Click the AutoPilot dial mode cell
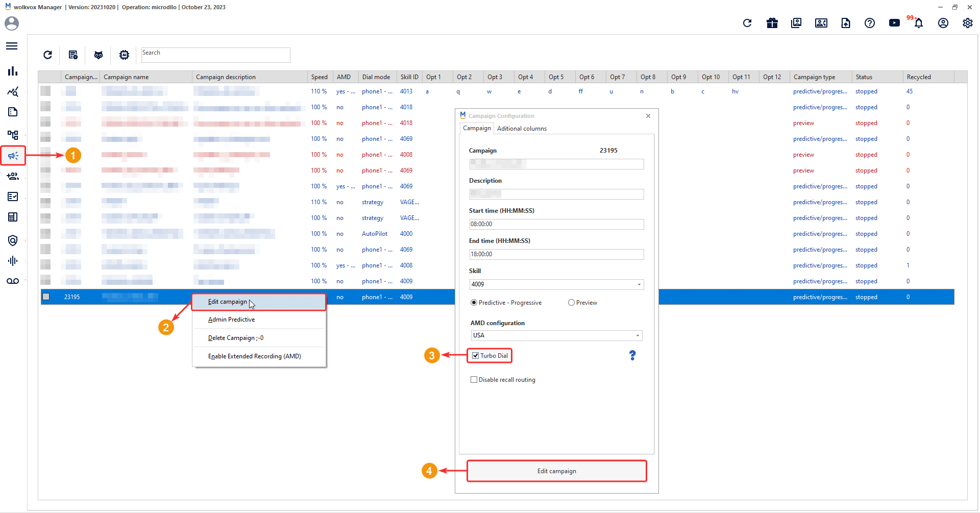The image size is (980, 513). [x=375, y=234]
